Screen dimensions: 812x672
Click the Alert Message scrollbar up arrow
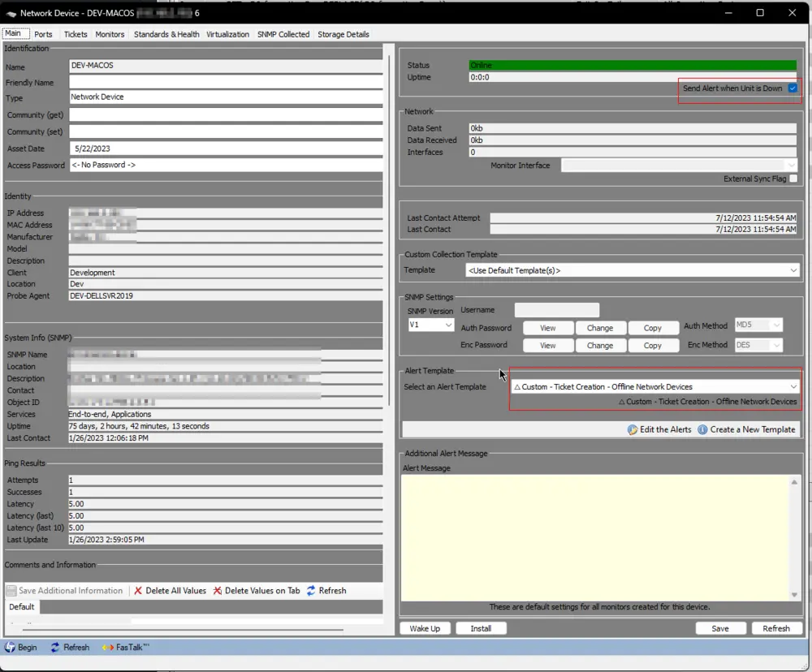[x=794, y=483]
